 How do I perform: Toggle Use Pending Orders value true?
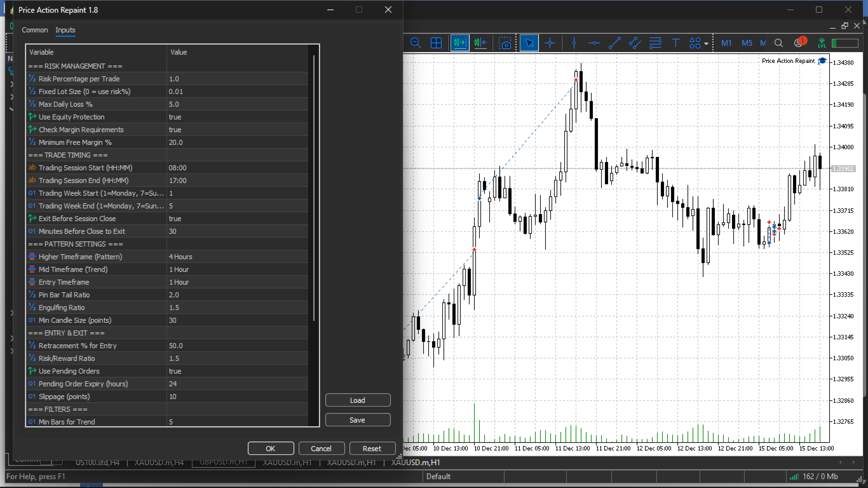(x=238, y=371)
